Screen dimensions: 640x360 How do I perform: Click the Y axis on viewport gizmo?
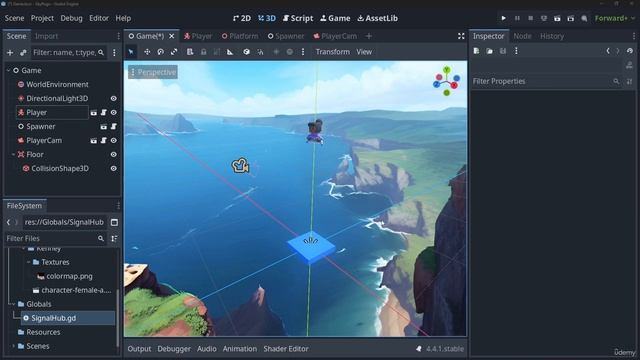click(447, 70)
